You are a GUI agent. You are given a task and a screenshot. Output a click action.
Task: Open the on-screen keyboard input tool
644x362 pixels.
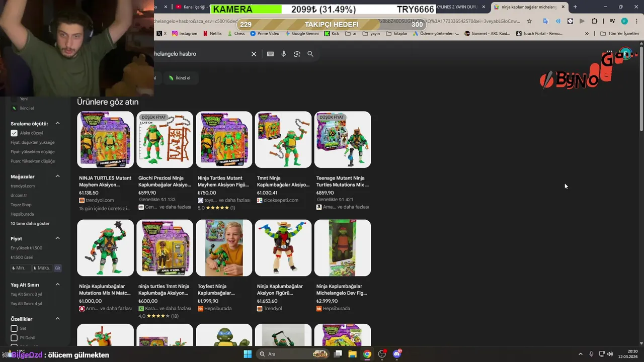point(270,54)
